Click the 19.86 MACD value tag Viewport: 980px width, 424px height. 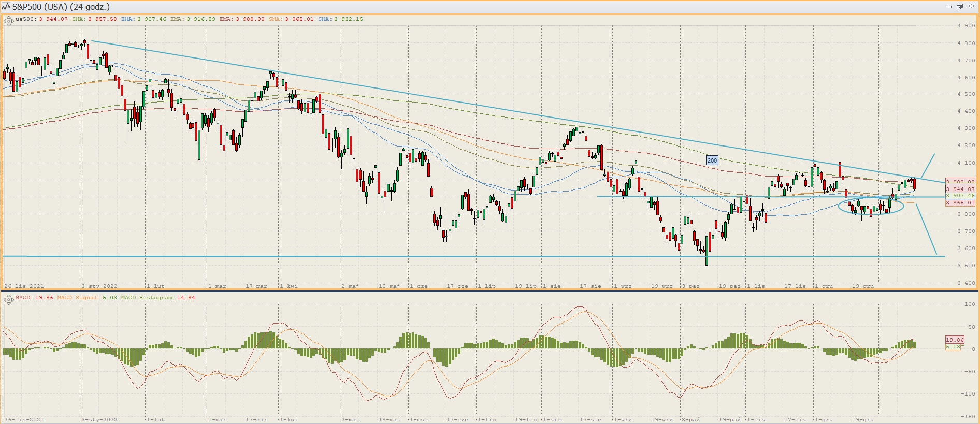click(955, 340)
